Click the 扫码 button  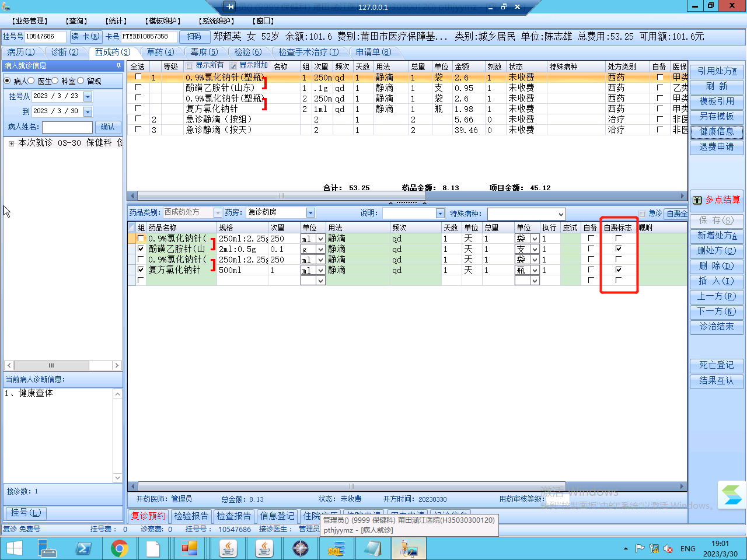(194, 37)
